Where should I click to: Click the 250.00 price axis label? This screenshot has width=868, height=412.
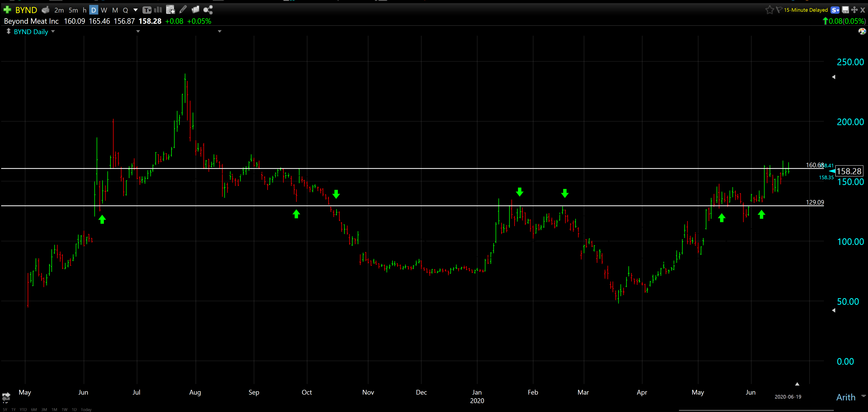pyautogui.click(x=850, y=62)
